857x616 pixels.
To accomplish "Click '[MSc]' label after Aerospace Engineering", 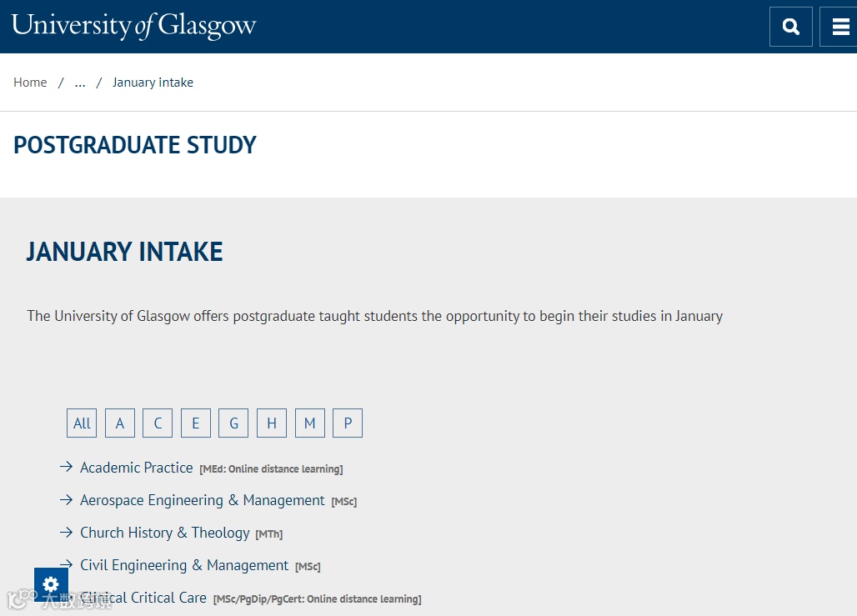I will (343, 501).
